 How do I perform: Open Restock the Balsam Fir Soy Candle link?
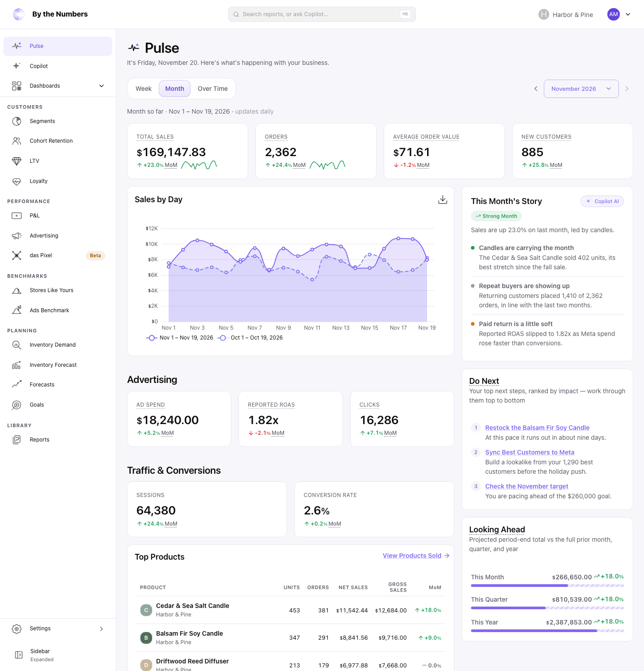(x=537, y=428)
